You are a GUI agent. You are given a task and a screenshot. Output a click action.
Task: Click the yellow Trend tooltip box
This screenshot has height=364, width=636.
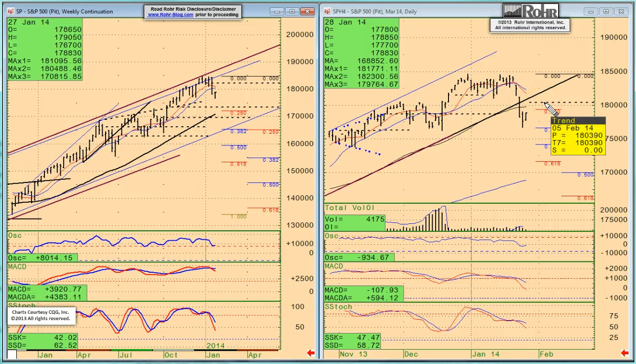click(578, 136)
